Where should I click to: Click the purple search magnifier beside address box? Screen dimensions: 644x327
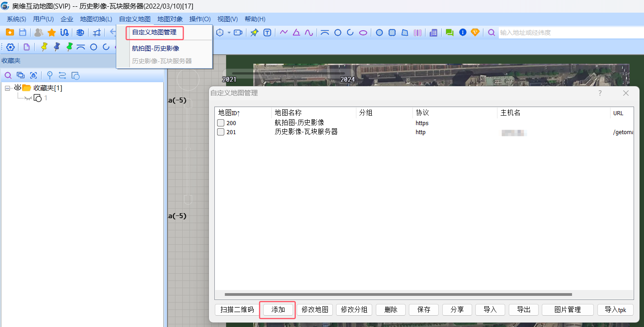pos(492,33)
